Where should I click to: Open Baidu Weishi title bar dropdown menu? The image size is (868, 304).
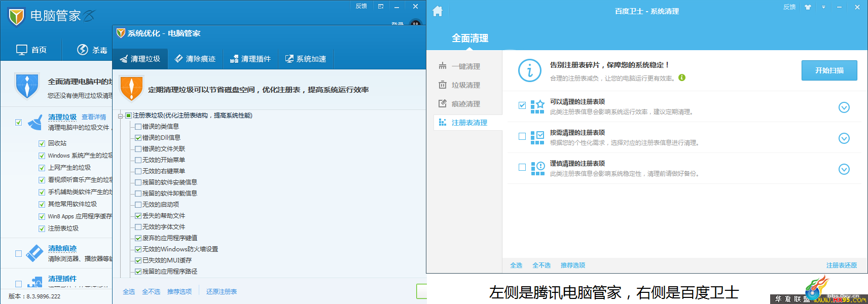pyautogui.click(x=823, y=7)
